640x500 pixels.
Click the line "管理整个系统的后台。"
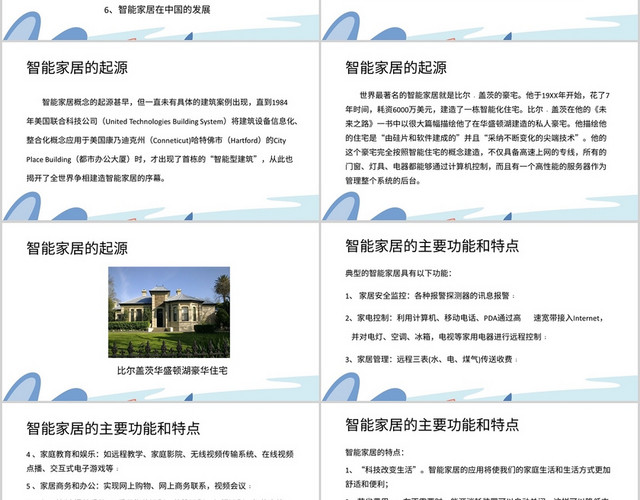click(383, 180)
